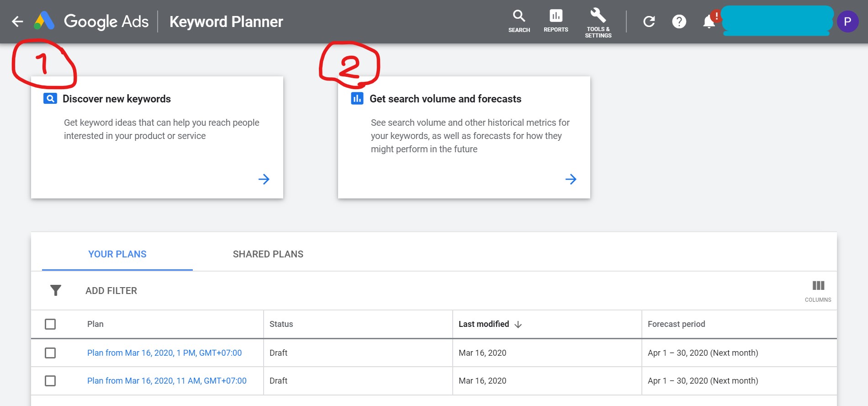
Task: Click arrow on Get search volume card
Action: tap(571, 179)
